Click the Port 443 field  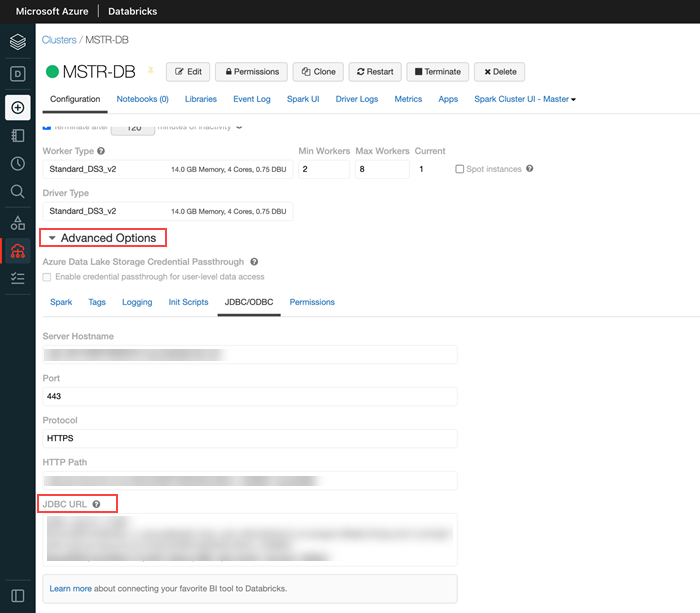point(250,396)
